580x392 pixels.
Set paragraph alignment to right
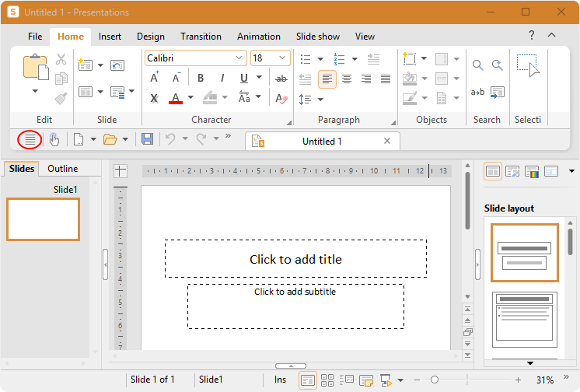(366, 79)
